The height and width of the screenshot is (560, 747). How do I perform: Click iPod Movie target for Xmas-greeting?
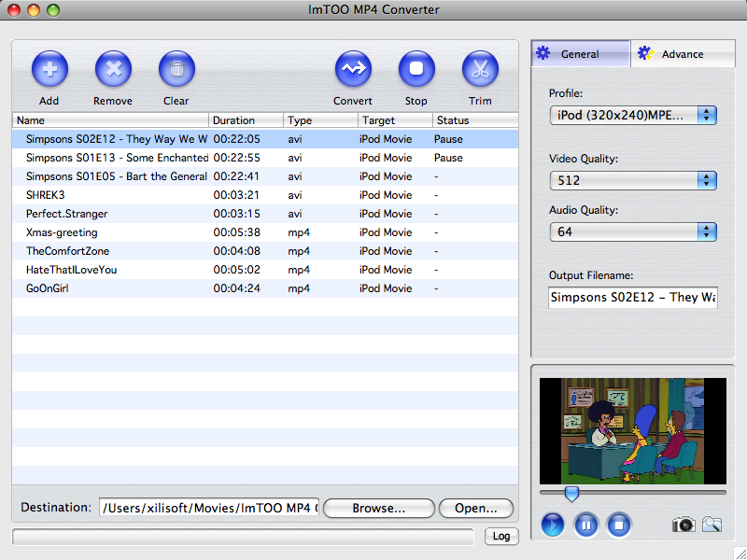click(386, 232)
